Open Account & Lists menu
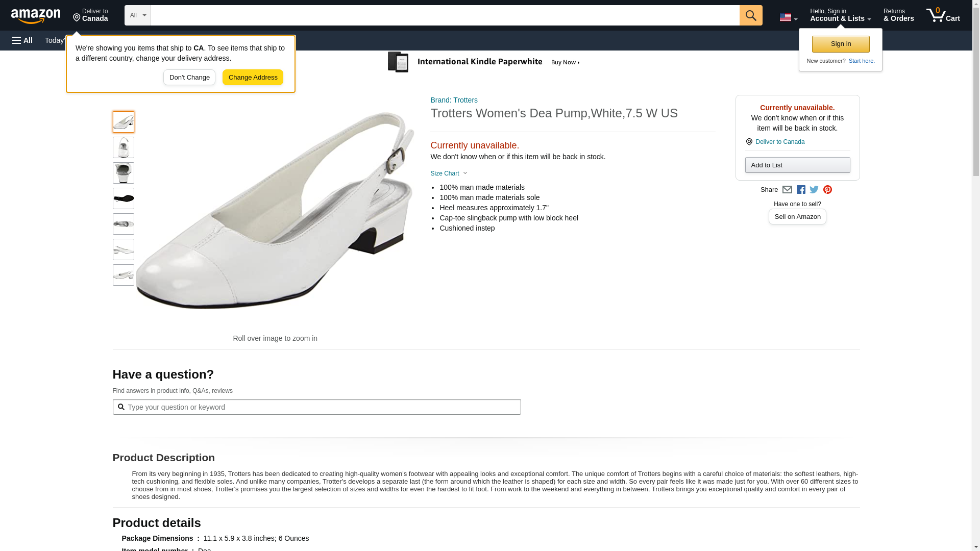The height and width of the screenshot is (551, 980). click(x=840, y=15)
